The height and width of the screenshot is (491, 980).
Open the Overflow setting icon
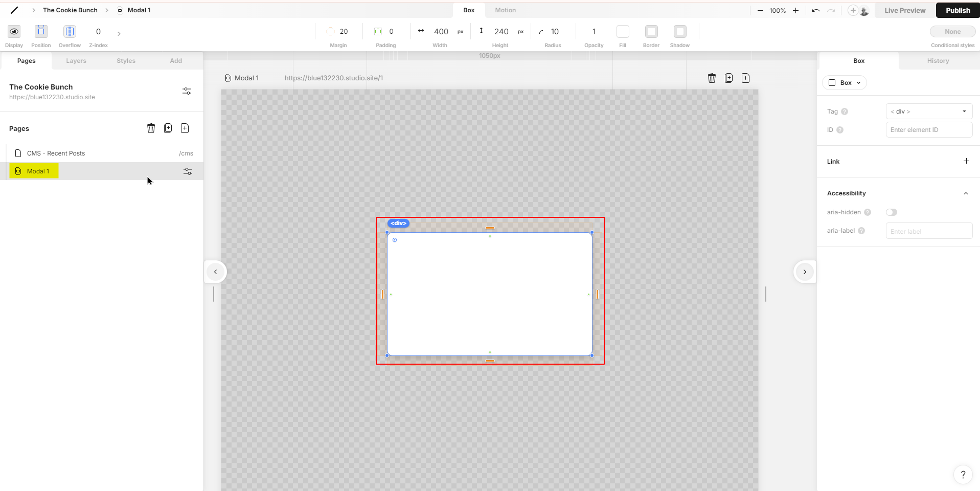pos(70,32)
